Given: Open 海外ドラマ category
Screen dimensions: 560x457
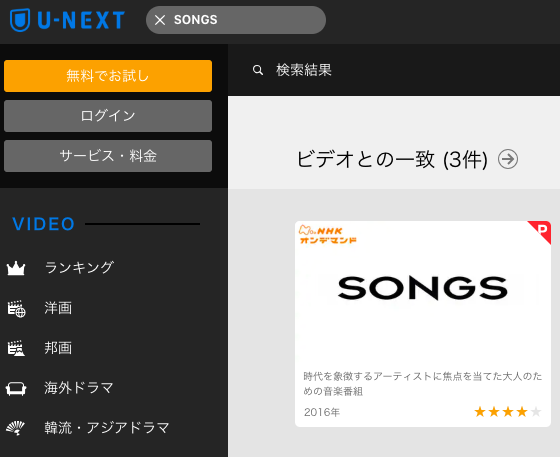Looking at the screenshot, I should pos(79,388).
